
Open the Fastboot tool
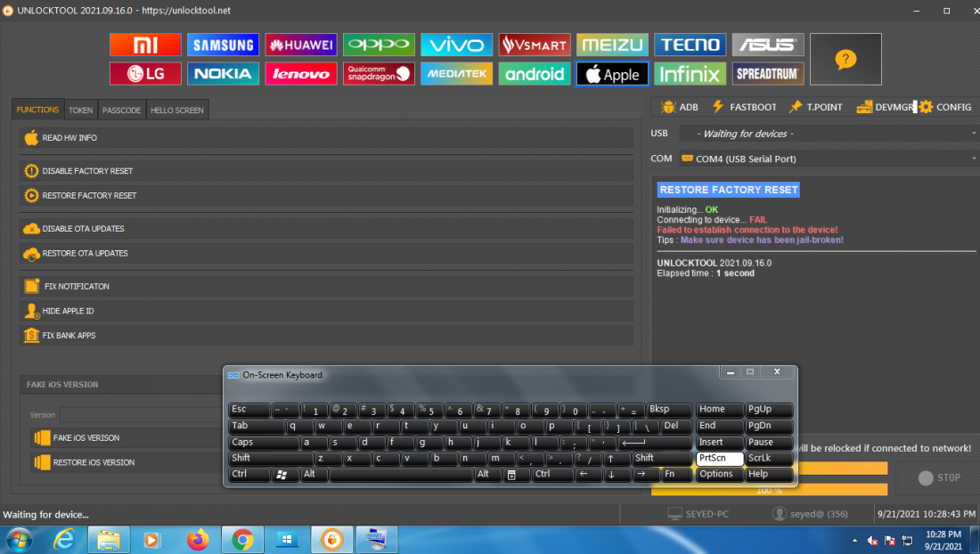pos(745,107)
